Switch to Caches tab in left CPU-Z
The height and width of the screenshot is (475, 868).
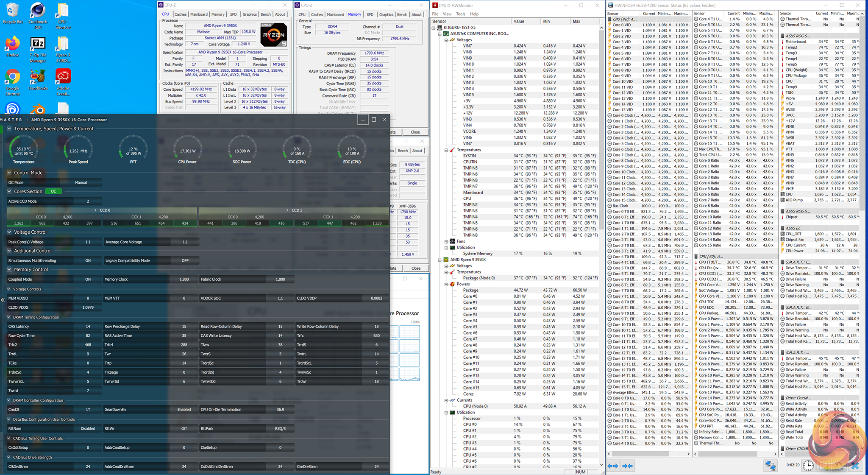point(181,14)
